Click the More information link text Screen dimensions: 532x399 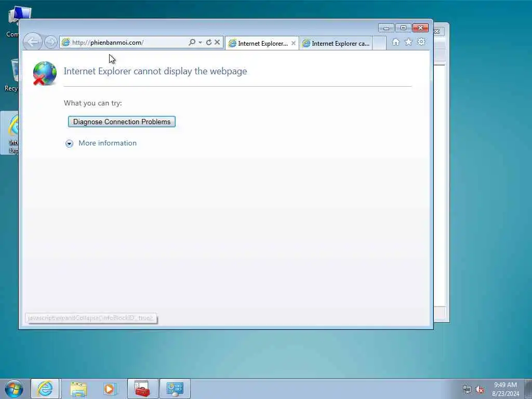point(108,143)
